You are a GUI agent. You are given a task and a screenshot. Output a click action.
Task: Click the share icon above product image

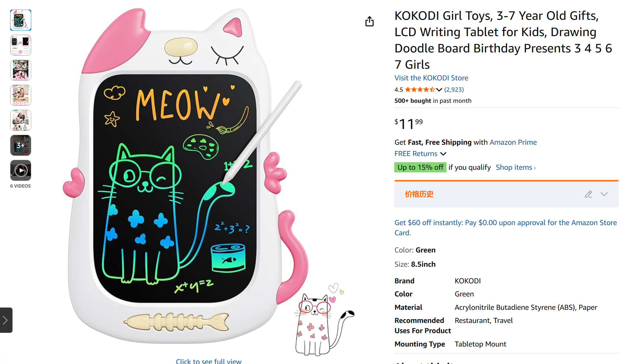[x=369, y=21]
